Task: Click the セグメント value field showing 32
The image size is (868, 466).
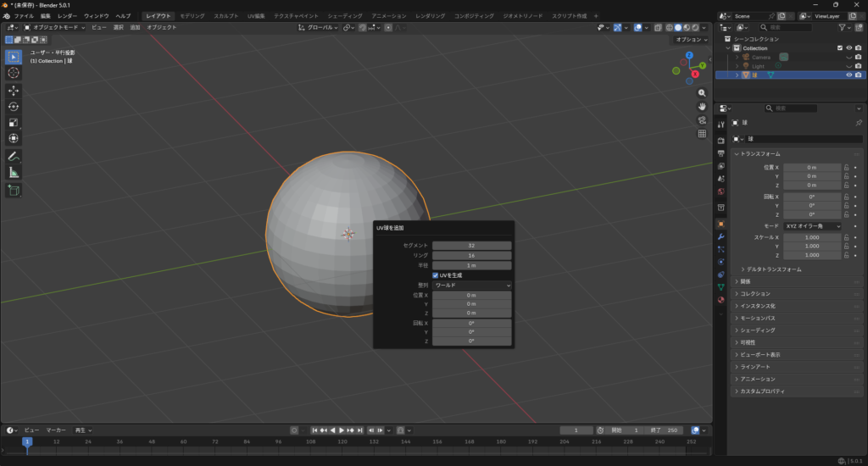Action: point(471,246)
